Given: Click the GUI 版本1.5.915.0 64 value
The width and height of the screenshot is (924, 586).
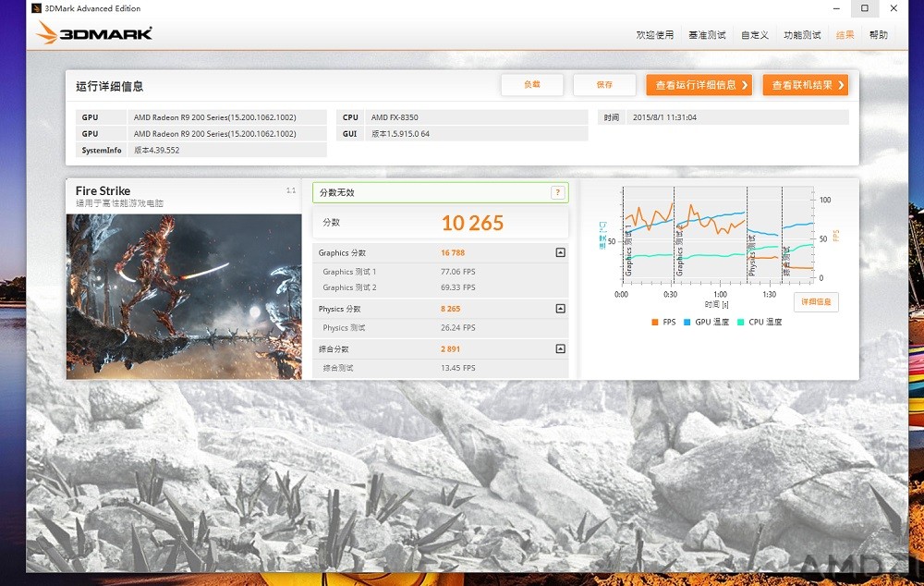Looking at the screenshot, I should 401,134.
